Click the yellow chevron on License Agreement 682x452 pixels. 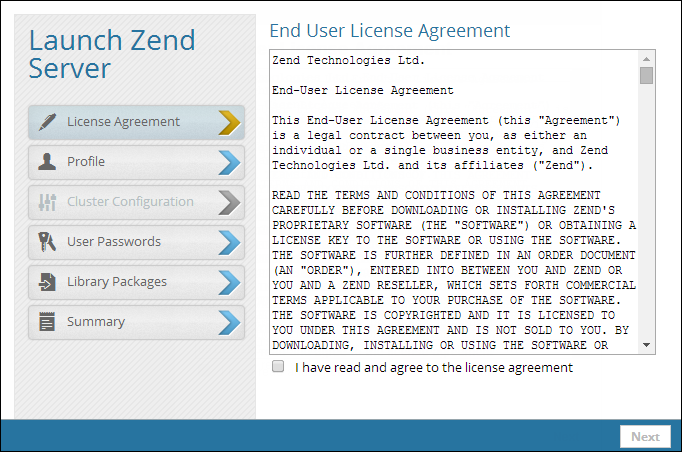coord(229,122)
